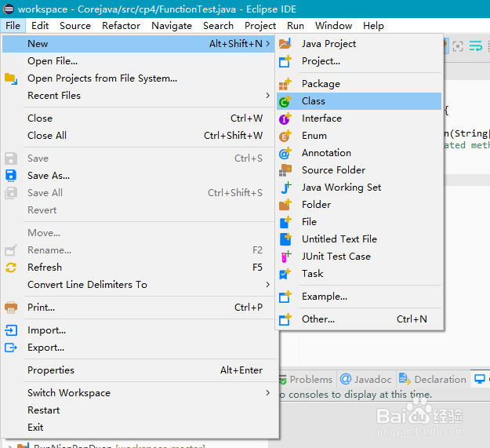Click the Eclipse logo in title bar

(9, 9)
